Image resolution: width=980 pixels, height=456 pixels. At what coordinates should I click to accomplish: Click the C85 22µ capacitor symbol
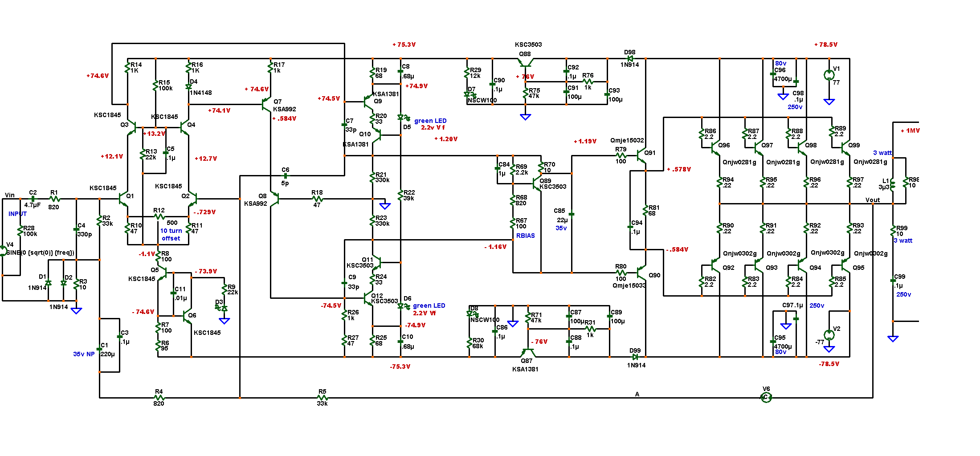(x=572, y=214)
